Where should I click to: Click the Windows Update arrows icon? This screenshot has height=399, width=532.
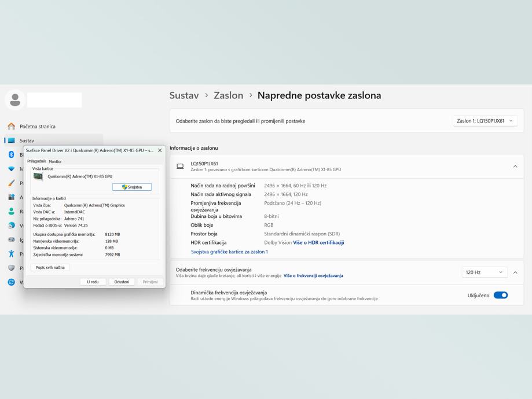pos(11,282)
